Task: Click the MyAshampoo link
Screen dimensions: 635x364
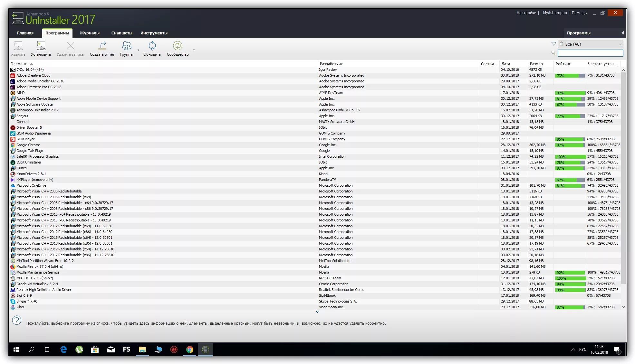Action: coord(555,13)
